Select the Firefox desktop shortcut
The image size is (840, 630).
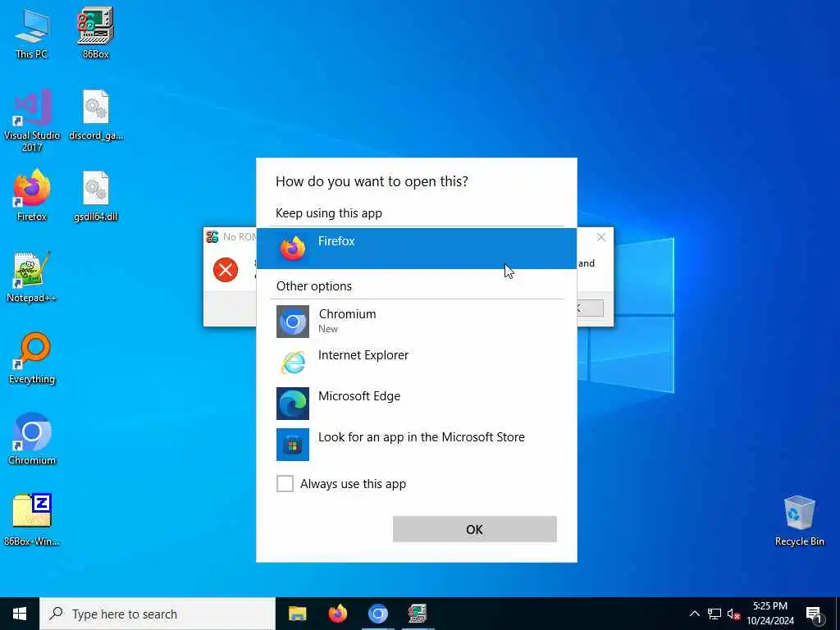tap(32, 195)
